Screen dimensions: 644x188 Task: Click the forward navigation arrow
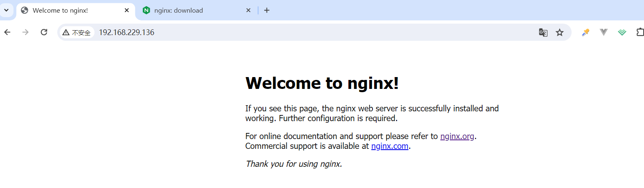pyautogui.click(x=25, y=32)
